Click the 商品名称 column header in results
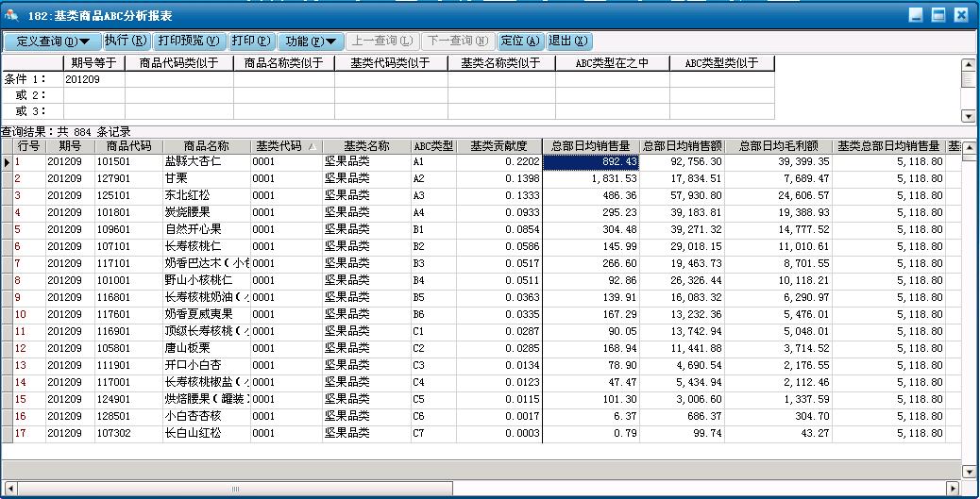This screenshot has width=980, height=499. point(206,146)
